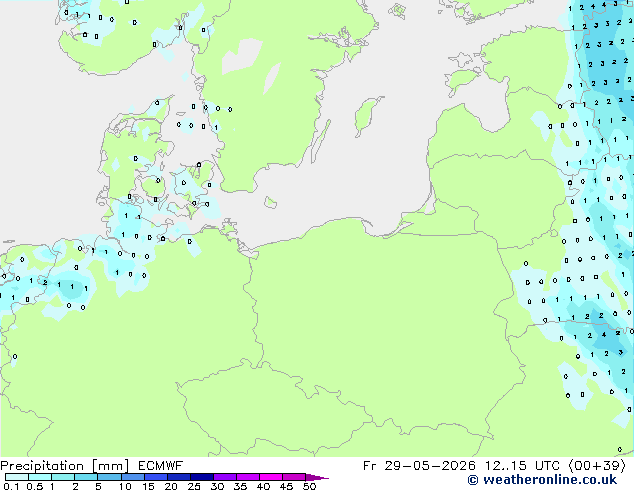Click the '[mm]' unit label
This screenshot has width=634, height=490.
110,466
